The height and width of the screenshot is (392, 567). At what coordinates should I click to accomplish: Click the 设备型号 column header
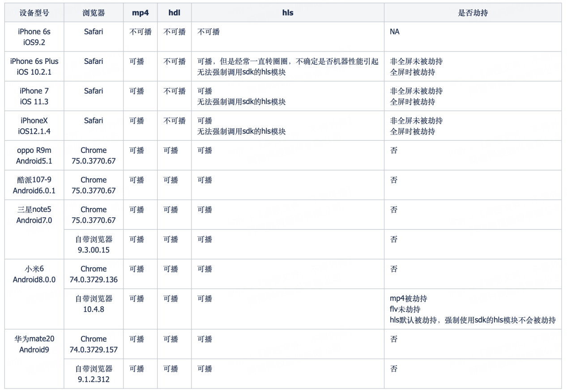[x=34, y=13]
